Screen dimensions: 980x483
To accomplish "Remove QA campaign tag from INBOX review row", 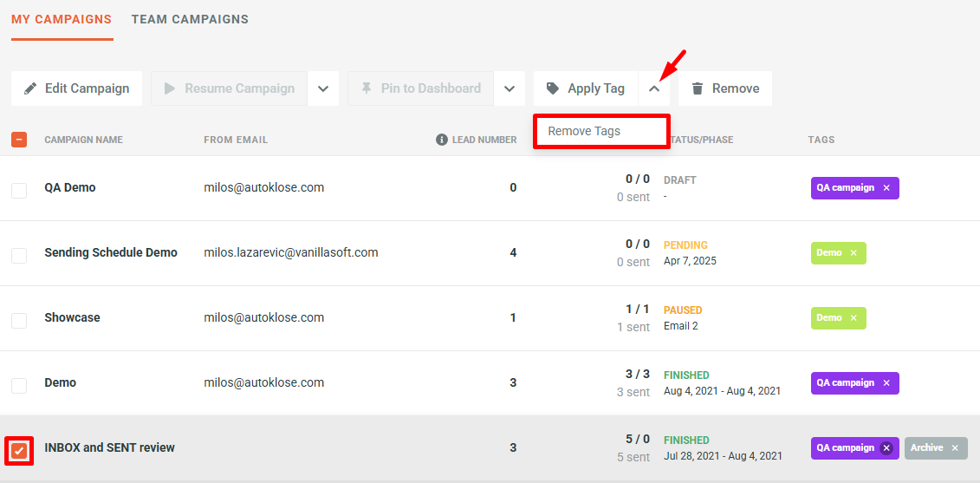I will click(x=886, y=448).
